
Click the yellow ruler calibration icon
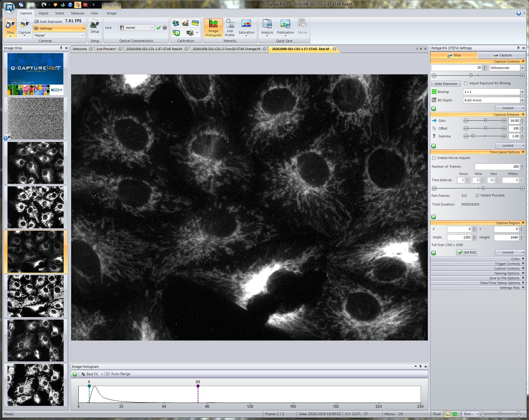(195, 23)
